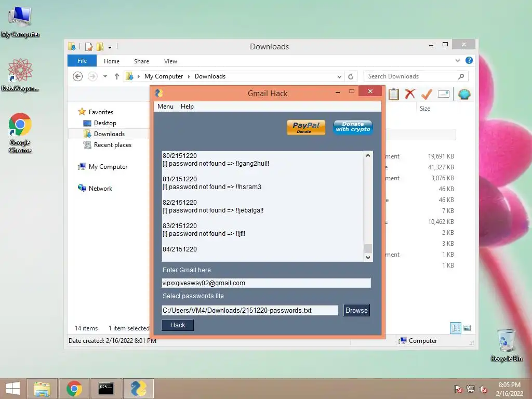This screenshot has height=399, width=532.
Task: Click the 19,691 KB file size entry
Action: tap(441, 156)
